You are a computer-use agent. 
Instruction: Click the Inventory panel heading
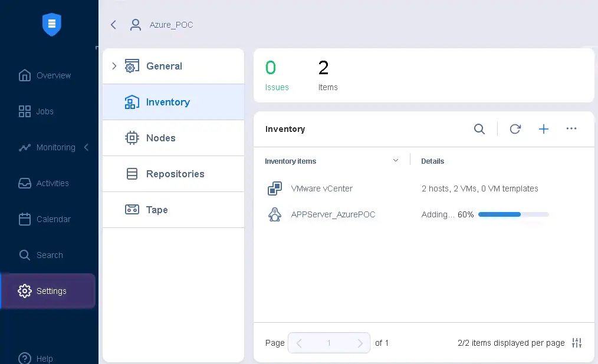pos(285,129)
